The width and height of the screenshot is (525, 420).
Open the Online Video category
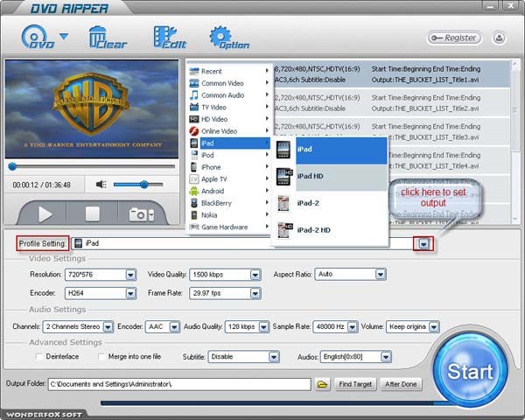[x=229, y=131]
